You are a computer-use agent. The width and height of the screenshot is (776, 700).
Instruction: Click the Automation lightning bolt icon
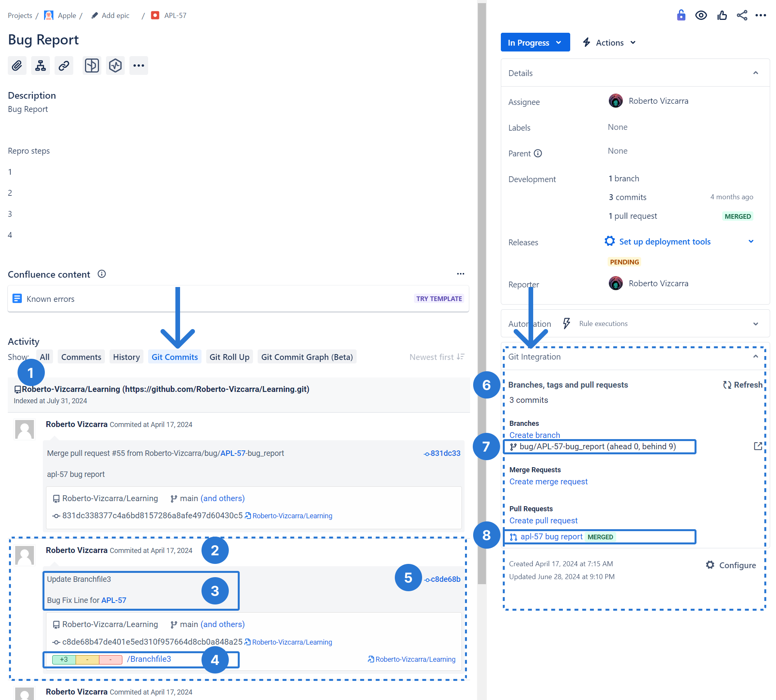(x=567, y=323)
